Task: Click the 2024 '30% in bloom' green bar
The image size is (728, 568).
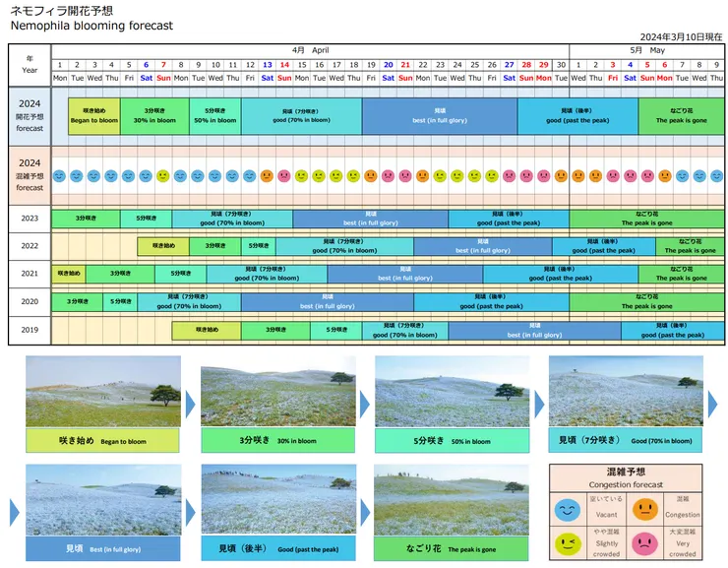Action: 154,116
